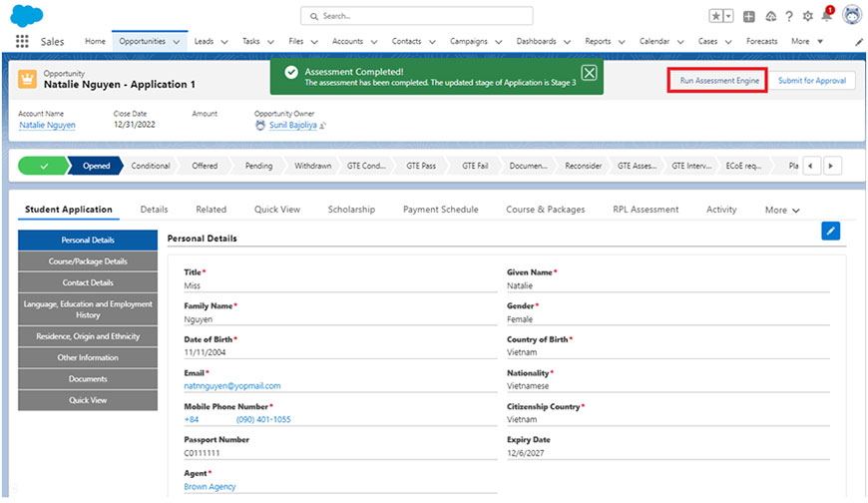Open the Payment Schedule tab
Image resolution: width=868 pixels, height=503 pixels.
tap(440, 210)
